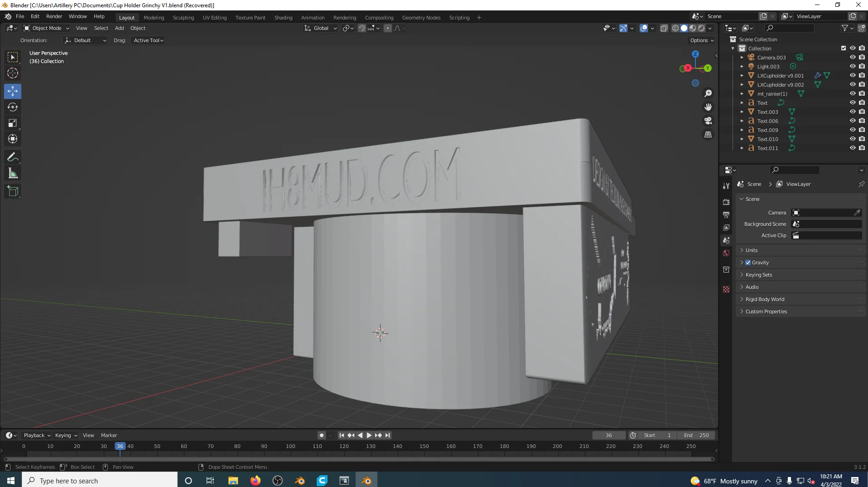Toggle snapping magnet in header

click(x=362, y=28)
